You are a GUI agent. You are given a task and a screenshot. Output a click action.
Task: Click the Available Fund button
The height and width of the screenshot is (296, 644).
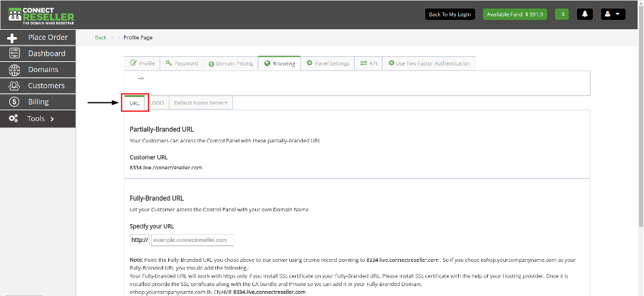(x=515, y=14)
